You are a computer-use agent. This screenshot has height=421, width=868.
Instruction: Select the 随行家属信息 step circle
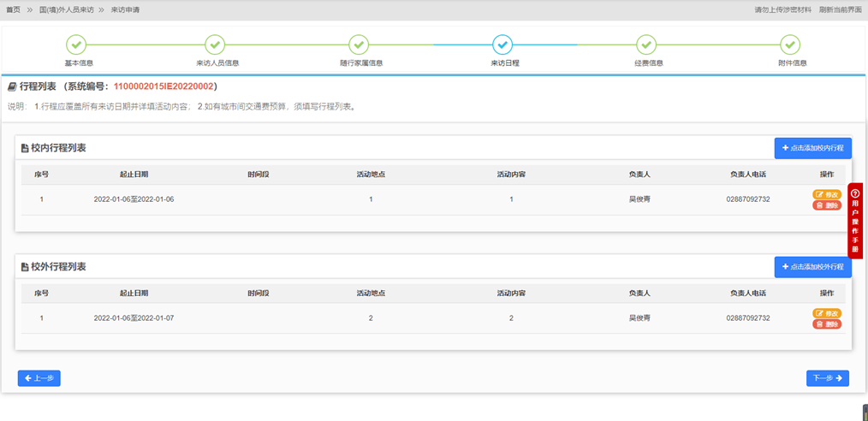coord(360,44)
